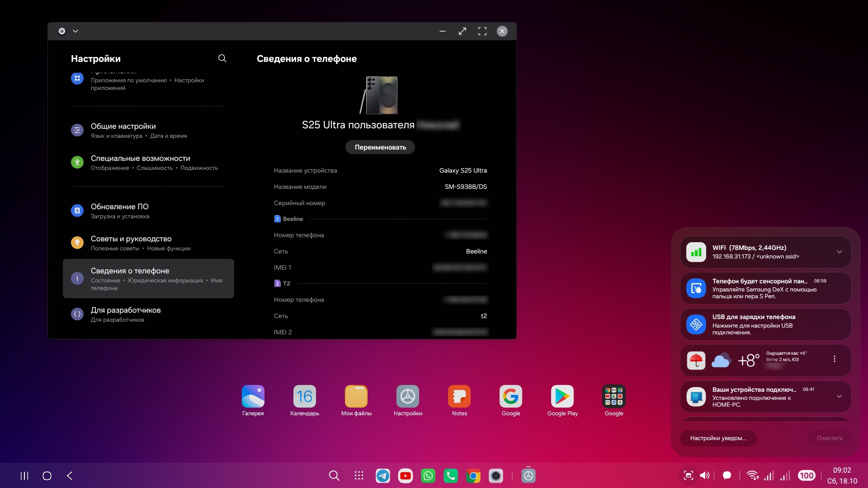Open the window title dropdown arrow
This screenshot has width=868, height=488.
pyautogui.click(x=75, y=31)
